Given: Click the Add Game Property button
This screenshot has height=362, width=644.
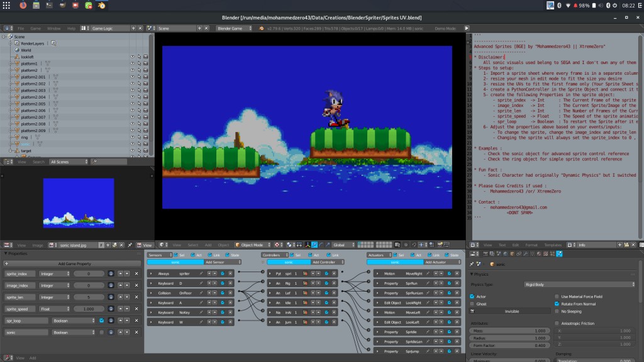Looking at the screenshot, I should (x=74, y=264).
